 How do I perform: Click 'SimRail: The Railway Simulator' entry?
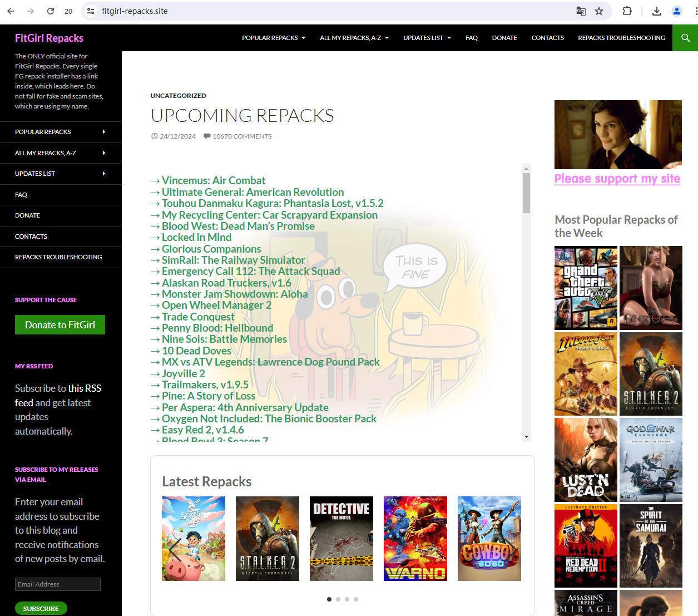coord(234,260)
